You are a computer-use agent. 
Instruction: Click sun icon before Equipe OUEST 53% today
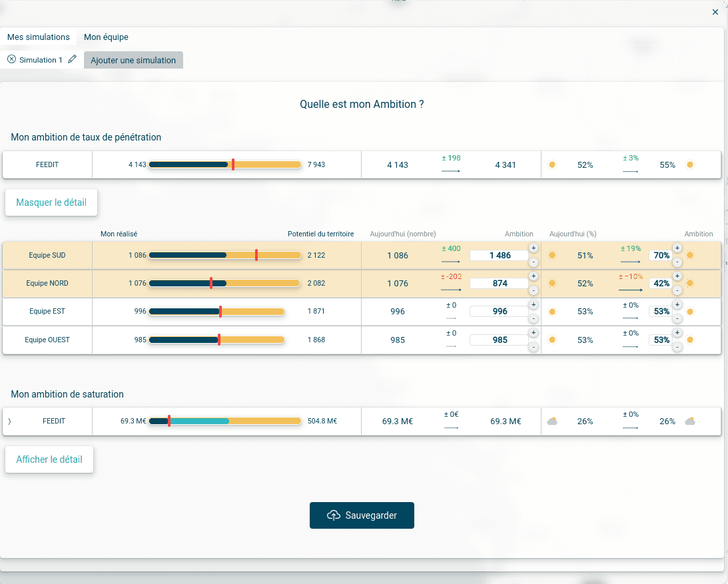pos(552,340)
